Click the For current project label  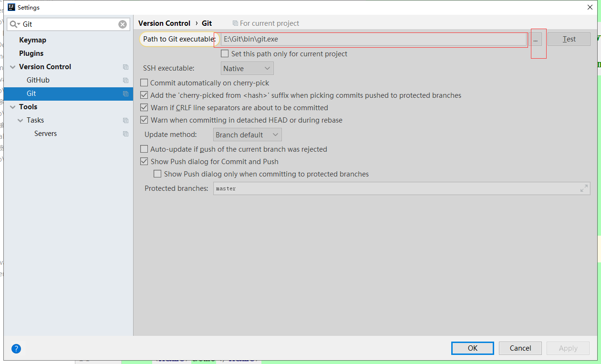click(269, 23)
